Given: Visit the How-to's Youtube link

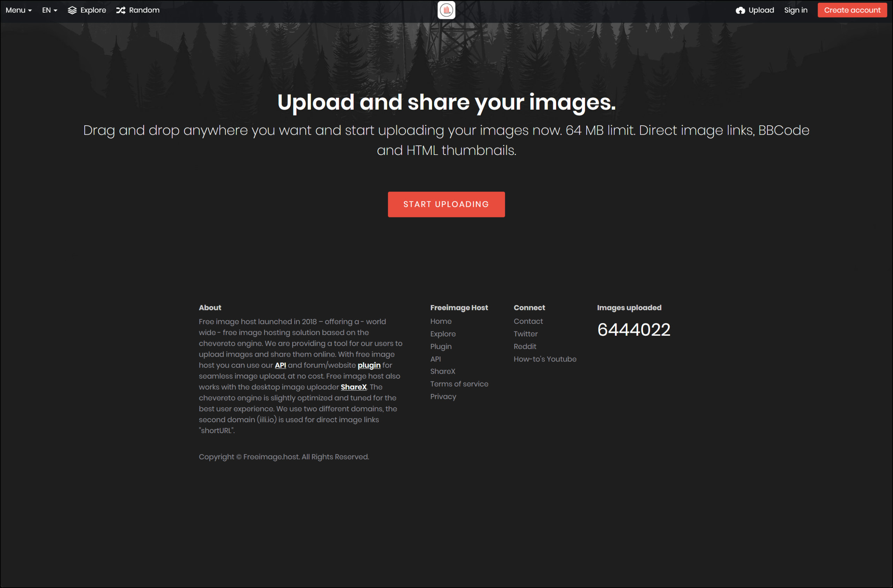Looking at the screenshot, I should [545, 359].
